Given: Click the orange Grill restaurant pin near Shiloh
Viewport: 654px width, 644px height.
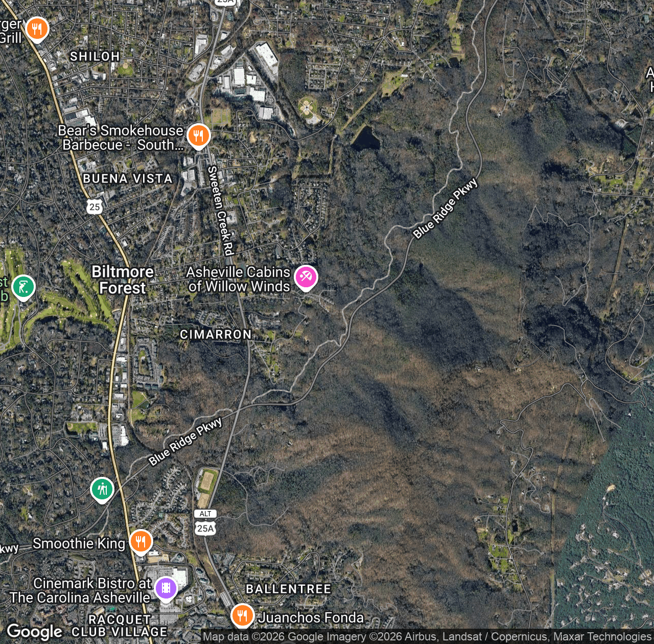Looking at the screenshot, I should click(37, 30).
